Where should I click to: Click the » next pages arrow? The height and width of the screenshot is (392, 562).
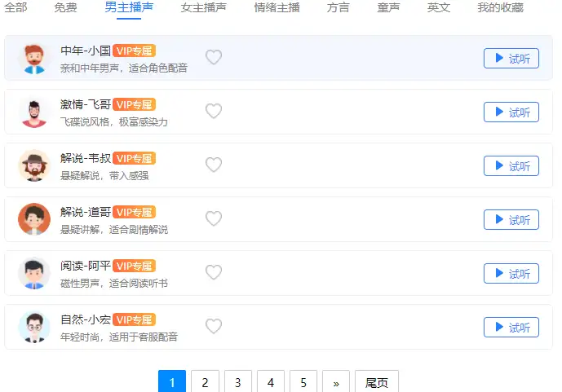336,381
